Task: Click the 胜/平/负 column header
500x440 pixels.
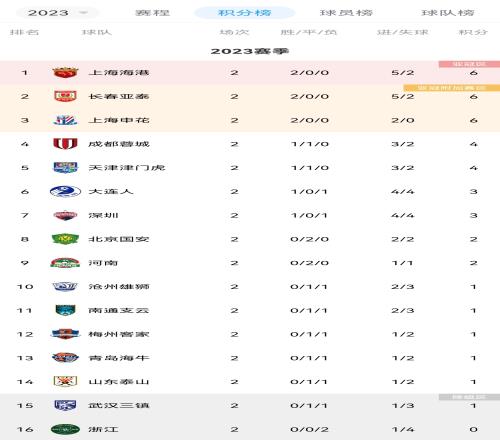Action: click(309, 32)
